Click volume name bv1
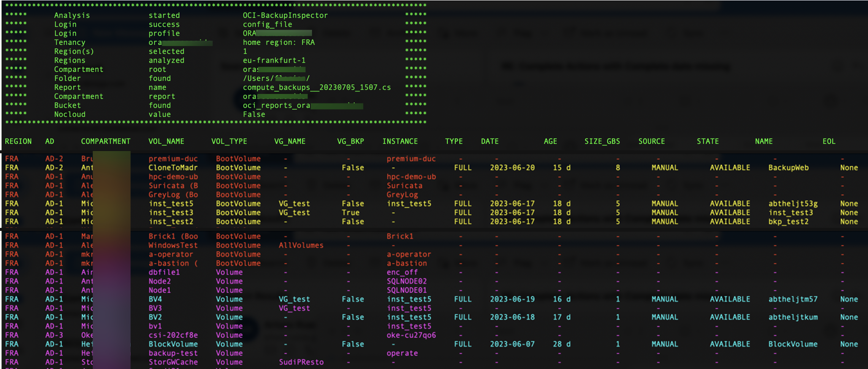This screenshot has height=369, width=868. [x=155, y=326]
